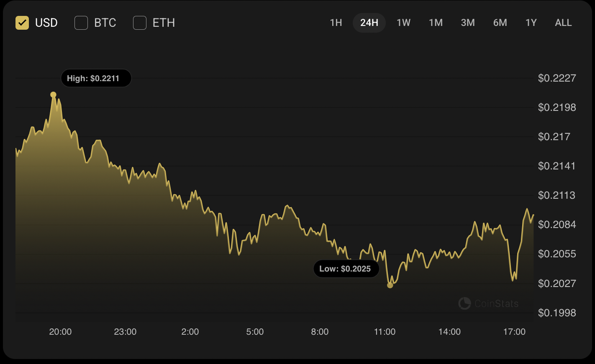Click the CoinStats watermark text

(496, 303)
